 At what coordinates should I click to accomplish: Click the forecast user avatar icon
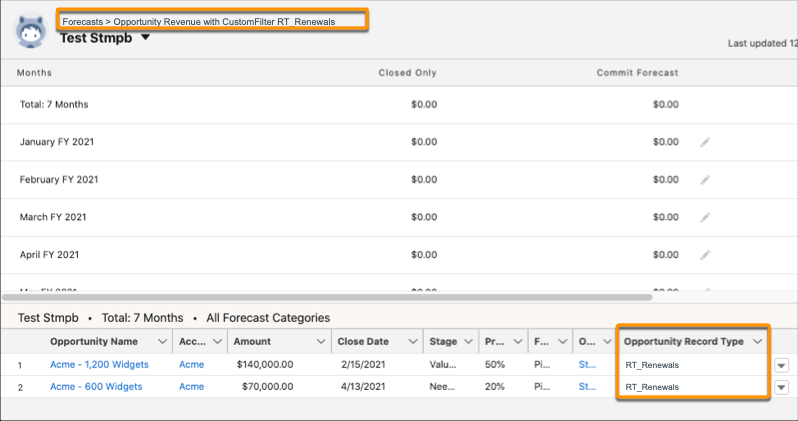click(x=30, y=33)
